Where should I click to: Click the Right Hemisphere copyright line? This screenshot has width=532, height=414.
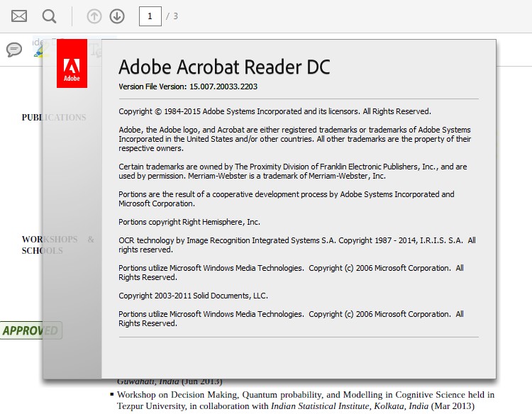[189, 222]
